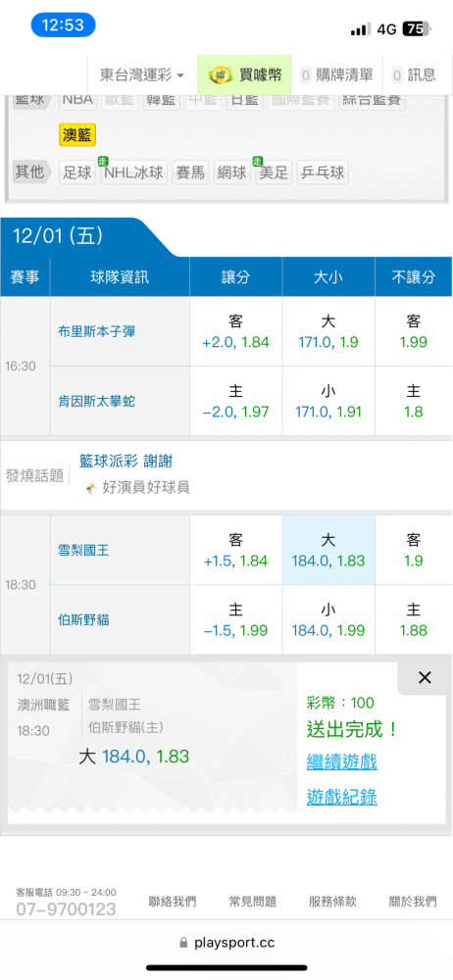Screen dimensions: 453x980
Task: Open the 訊息 messages menu
Action: click(415, 75)
